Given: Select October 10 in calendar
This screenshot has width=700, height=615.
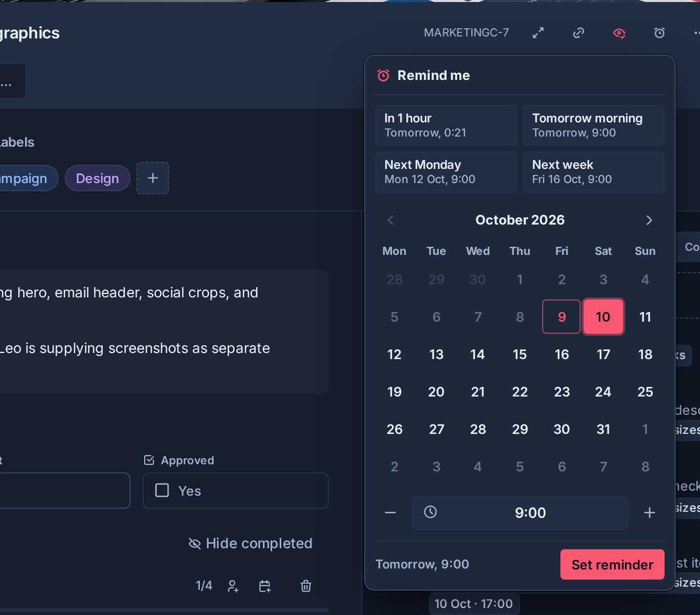Looking at the screenshot, I should pyautogui.click(x=603, y=317).
